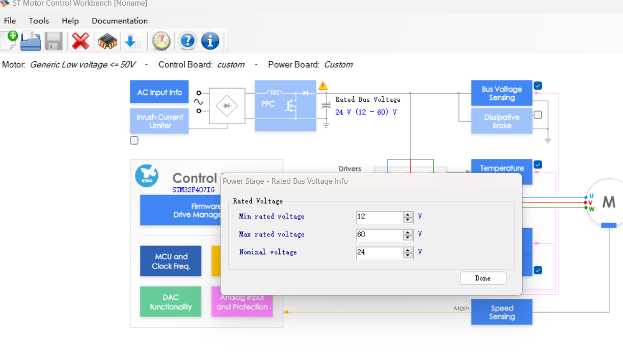The width and height of the screenshot is (623, 364).
Task: Open the PFC block
Action: pyautogui.click(x=285, y=105)
